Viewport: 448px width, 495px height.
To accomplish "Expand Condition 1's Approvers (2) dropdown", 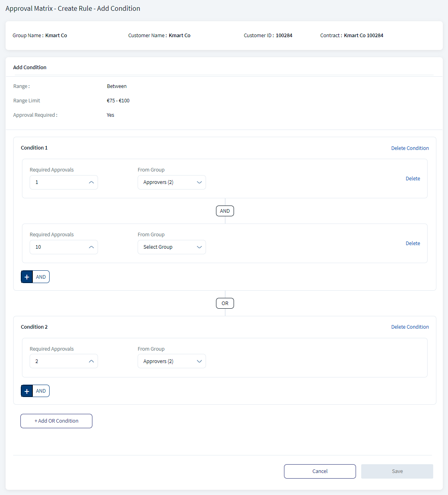I will [x=172, y=182].
